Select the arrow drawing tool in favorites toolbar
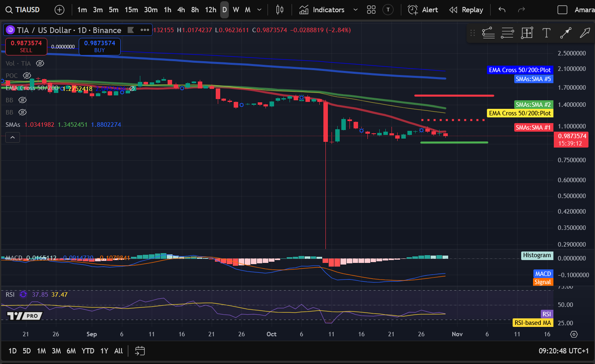This screenshot has height=364, width=595. coord(585,33)
